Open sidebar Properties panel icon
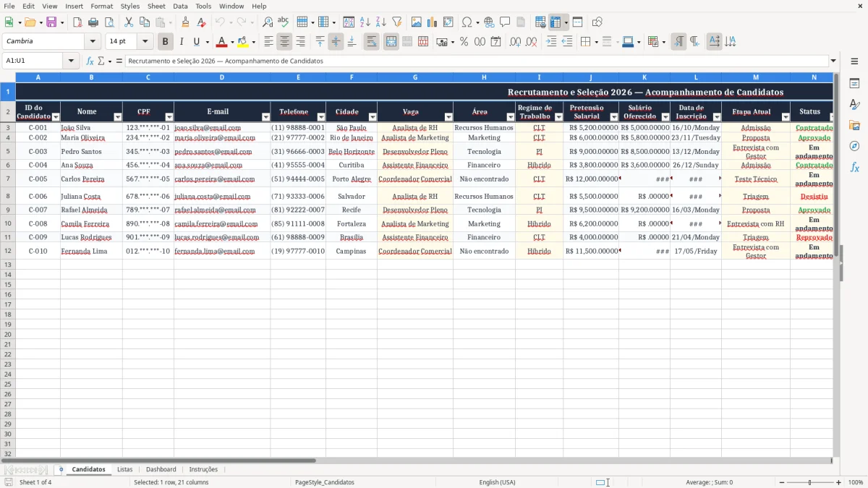868x488 pixels. [x=854, y=83]
